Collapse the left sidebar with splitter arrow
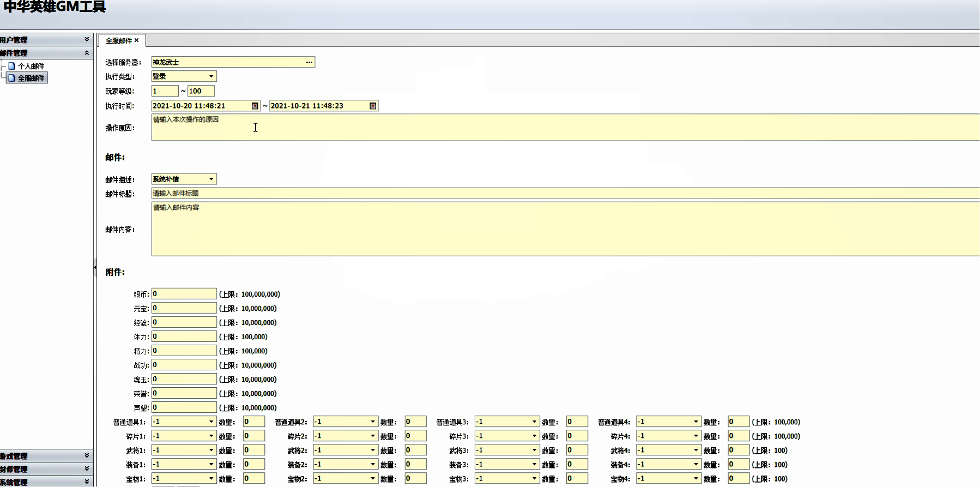This screenshot has height=487, width=980. tap(95, 267)
